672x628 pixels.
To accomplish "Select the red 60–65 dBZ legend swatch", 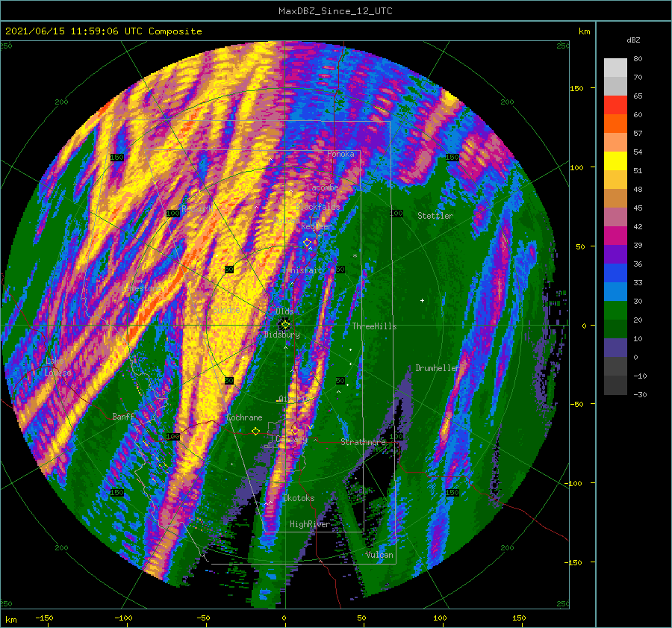I will pos(615,105).
